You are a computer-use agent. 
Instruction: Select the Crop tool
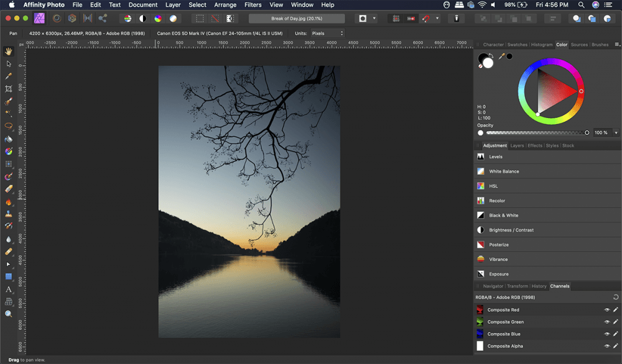click(x=9, y=89)
